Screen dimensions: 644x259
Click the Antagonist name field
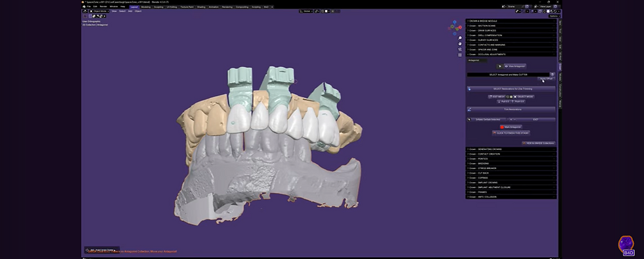[x=477, y=60]
